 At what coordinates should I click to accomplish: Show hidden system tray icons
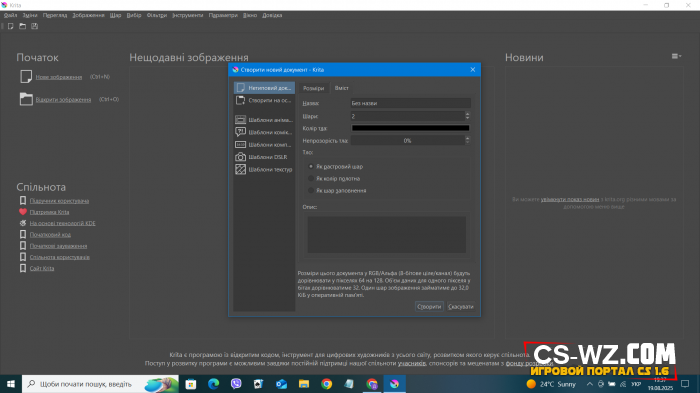[590, 384]
